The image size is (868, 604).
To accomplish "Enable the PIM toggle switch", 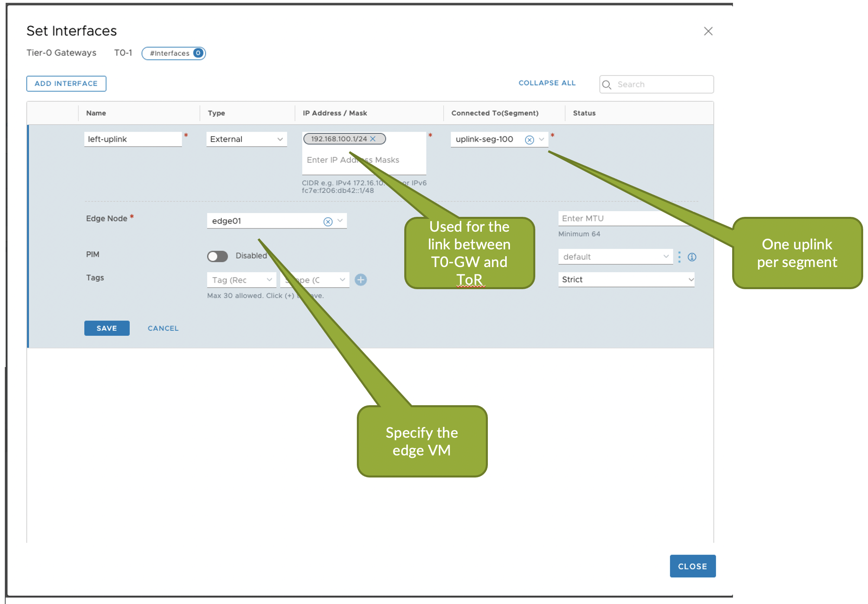I will (217, 256).
